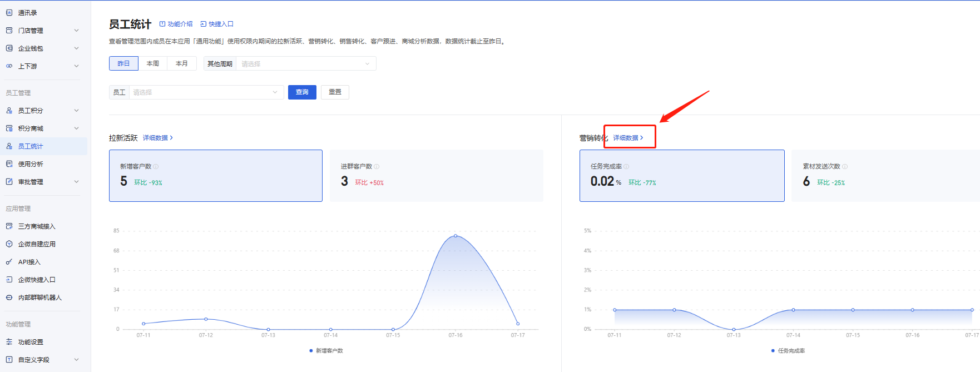The height and width of the screenshot is (372, 980).
Task: Select the 进群客户数 metric card
Action: pyautogui.click(x=437, y=176)
